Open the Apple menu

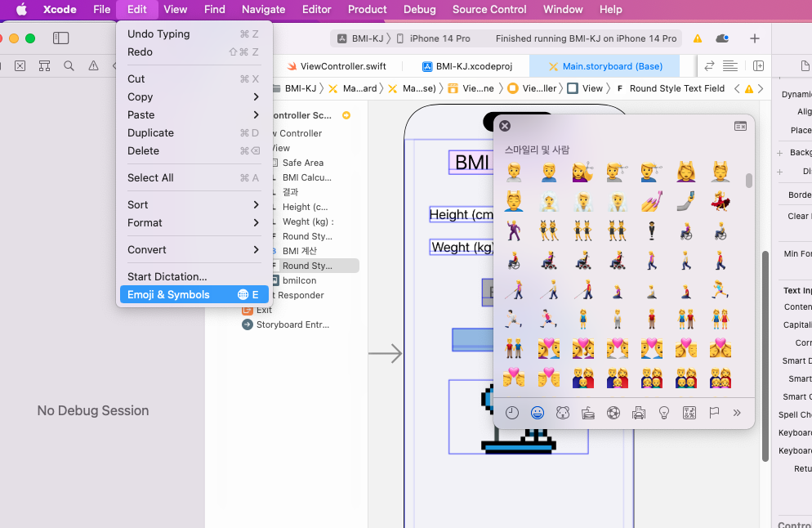click(x=21, y=9)
